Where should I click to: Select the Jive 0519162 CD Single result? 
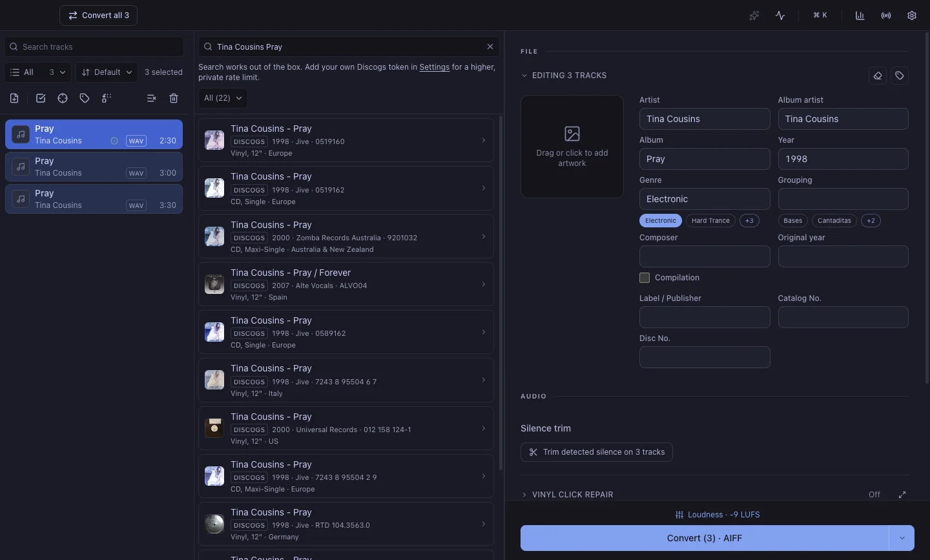point(346,189)
